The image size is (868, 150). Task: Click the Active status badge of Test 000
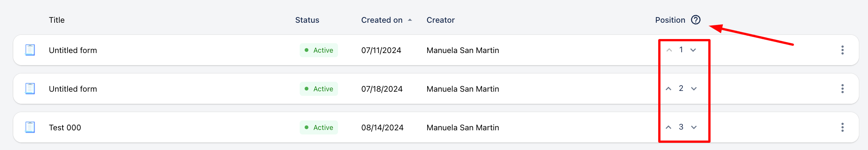pyautogui.click(x=319, y=127)
